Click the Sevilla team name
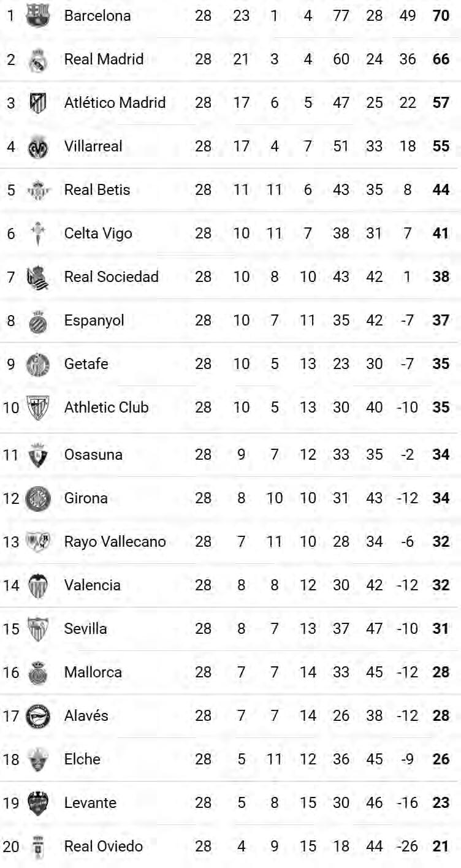Screen dimensions: 461x868 pyautogui.click(x=85, y=629)
